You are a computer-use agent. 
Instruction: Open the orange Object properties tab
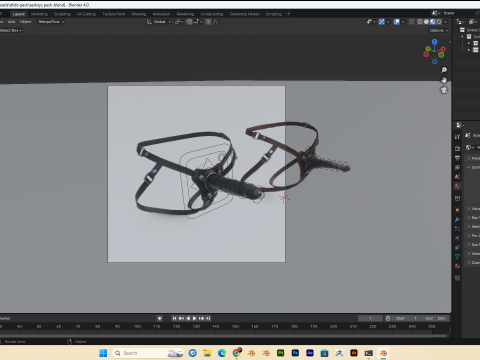pyautogui.click(x=457, y=210)
